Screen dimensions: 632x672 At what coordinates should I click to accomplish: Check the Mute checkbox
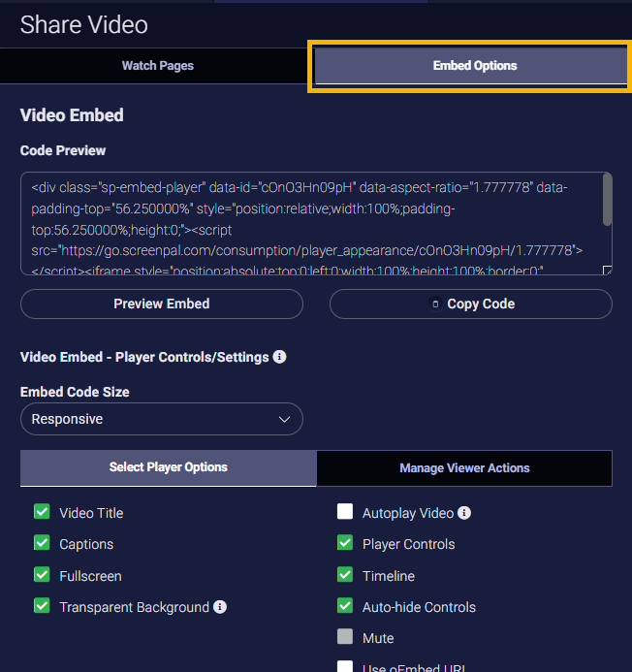(345, 638)
